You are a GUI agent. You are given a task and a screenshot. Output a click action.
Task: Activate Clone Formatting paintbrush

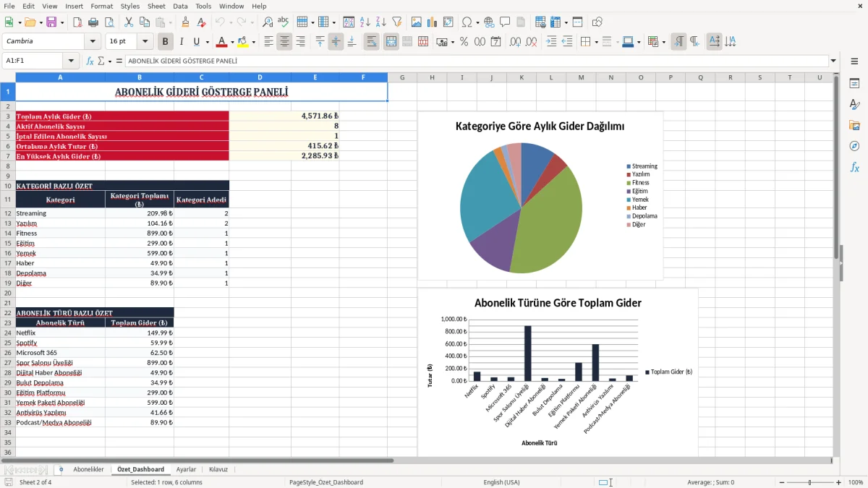tap(186, 22)
